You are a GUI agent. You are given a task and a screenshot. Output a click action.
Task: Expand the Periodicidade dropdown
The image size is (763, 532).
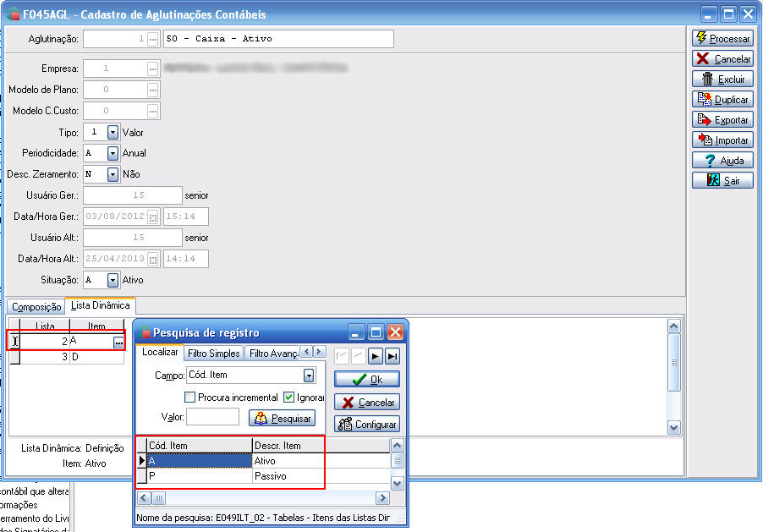click(113, 153)
